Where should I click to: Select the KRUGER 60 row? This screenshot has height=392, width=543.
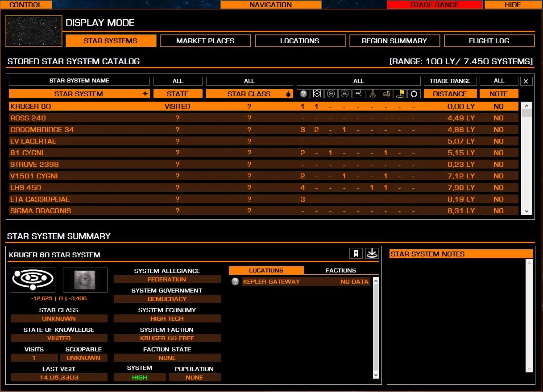pos(264,107)
